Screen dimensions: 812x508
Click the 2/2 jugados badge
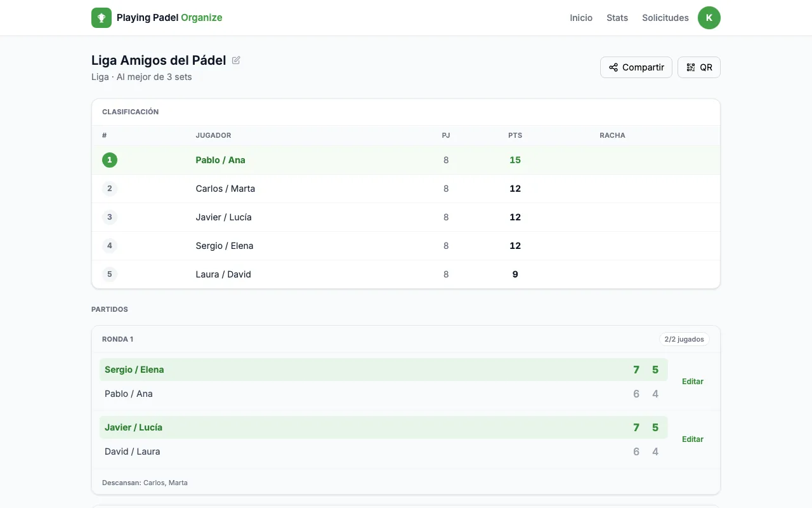click(x=684, y=339)
